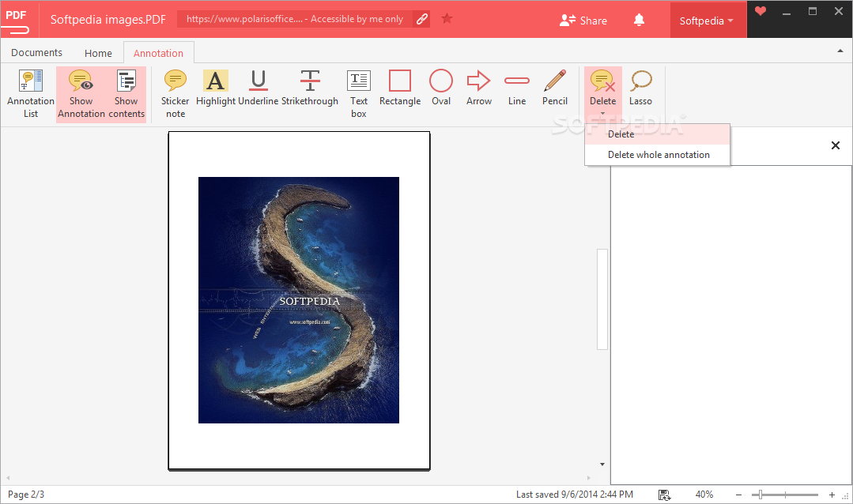Viewport: 853px width, 504px height.
Task: Click the Delete annotation tool icon
Action: coord(602,81)
